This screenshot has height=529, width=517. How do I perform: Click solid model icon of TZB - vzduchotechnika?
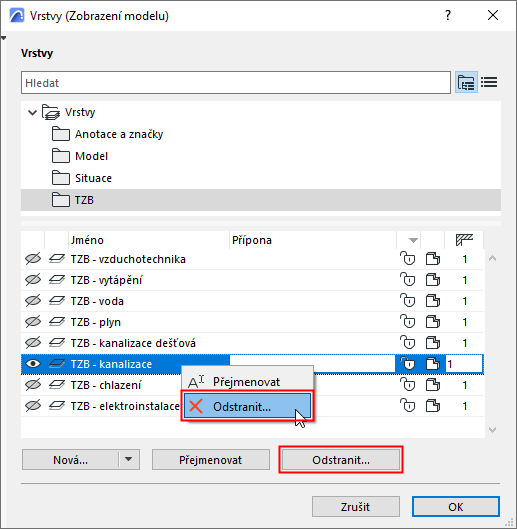[433, 259]
